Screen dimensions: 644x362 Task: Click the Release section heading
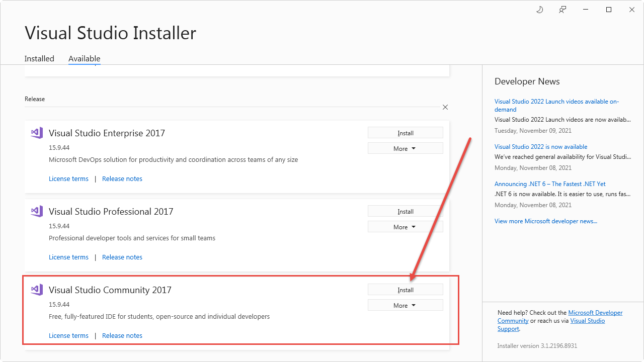(35, 99)
